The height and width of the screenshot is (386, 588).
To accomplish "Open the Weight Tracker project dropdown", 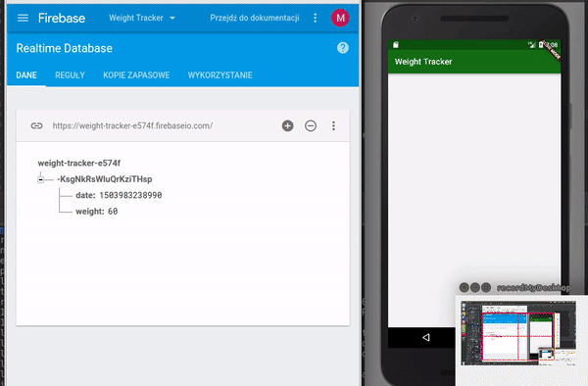I will 142,18.
